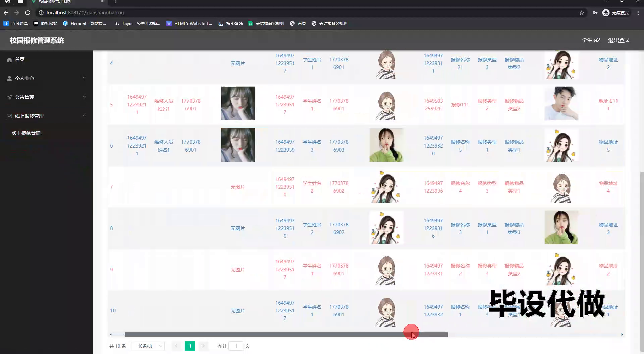Expand the 公告管理 sidebar menu
The image size is (644, 354).
[x=46, y=97]
